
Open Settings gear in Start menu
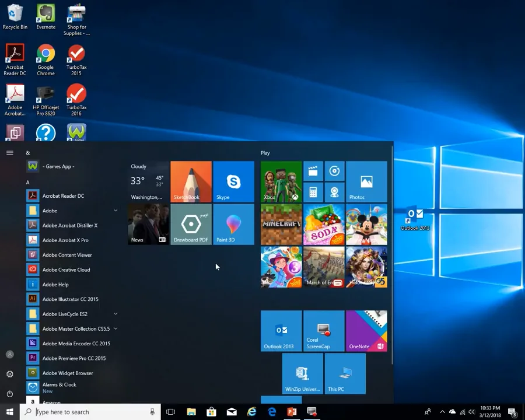coord(10,374)
